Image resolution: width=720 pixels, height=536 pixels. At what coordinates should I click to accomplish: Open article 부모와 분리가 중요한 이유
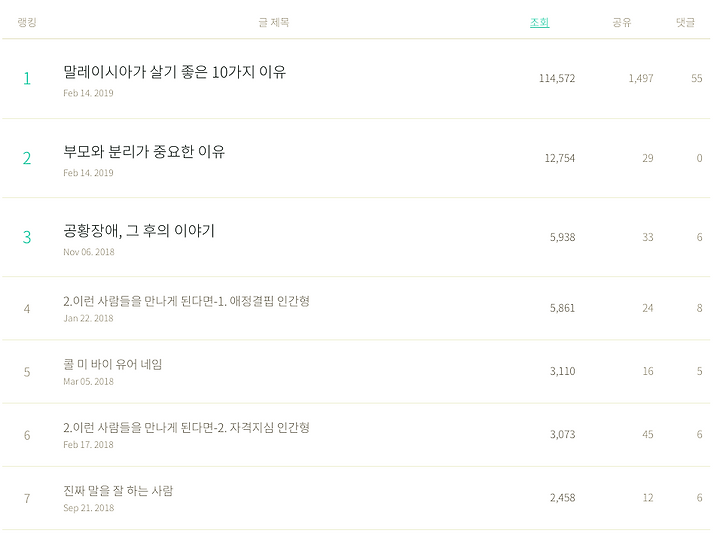144,152
